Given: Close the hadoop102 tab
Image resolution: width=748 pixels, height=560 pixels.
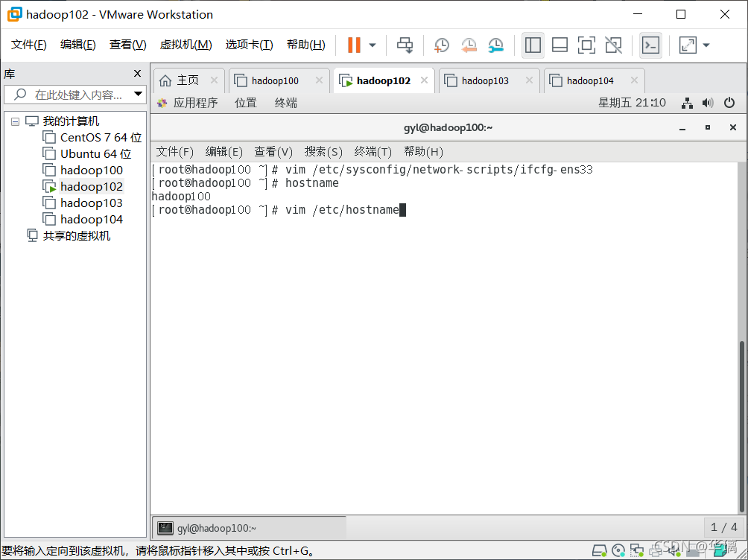Looking at the screenshot, I should [x=424, y=80].
